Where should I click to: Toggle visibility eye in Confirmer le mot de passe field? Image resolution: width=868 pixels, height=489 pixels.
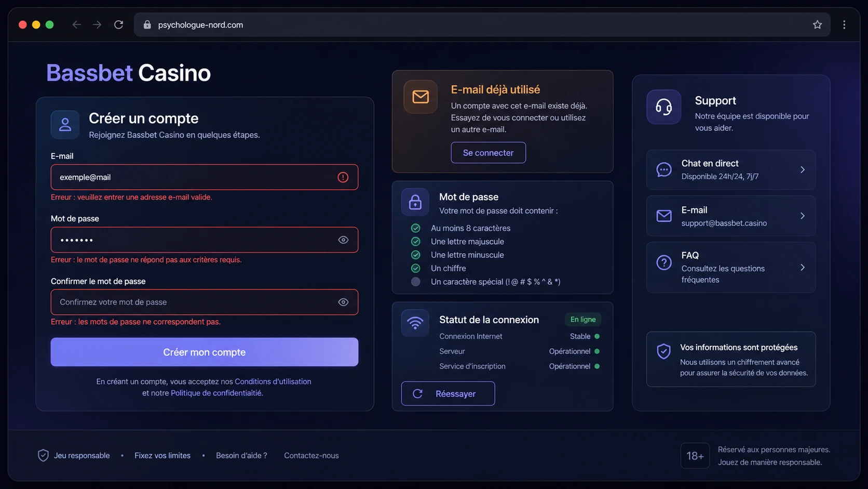click(343, 302)
